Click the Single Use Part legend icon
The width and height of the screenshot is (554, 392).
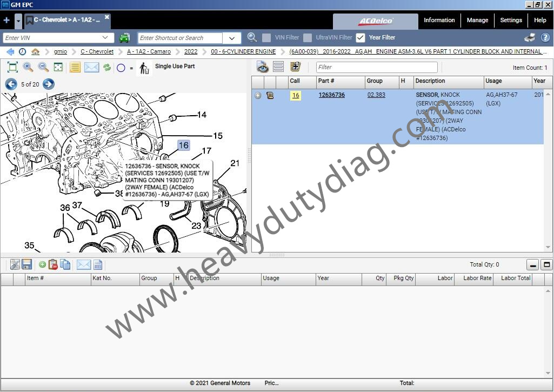pos(144,68)
